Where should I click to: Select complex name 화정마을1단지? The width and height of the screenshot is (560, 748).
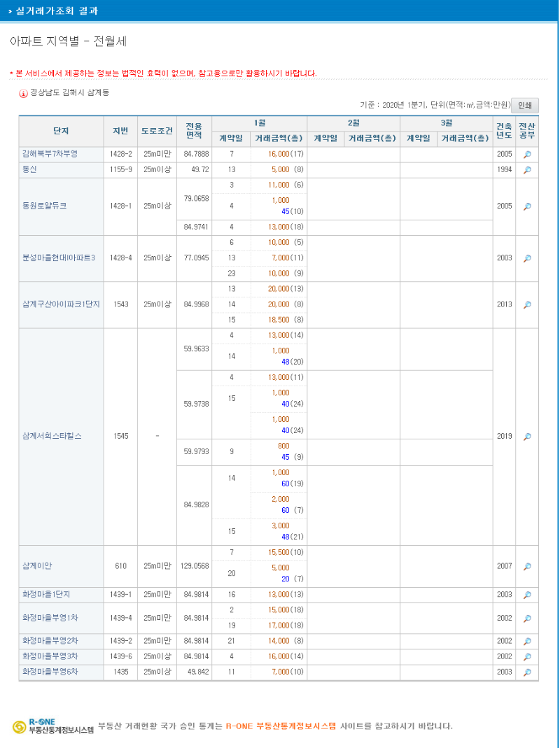pyautogui.click(x=46, y=594)
